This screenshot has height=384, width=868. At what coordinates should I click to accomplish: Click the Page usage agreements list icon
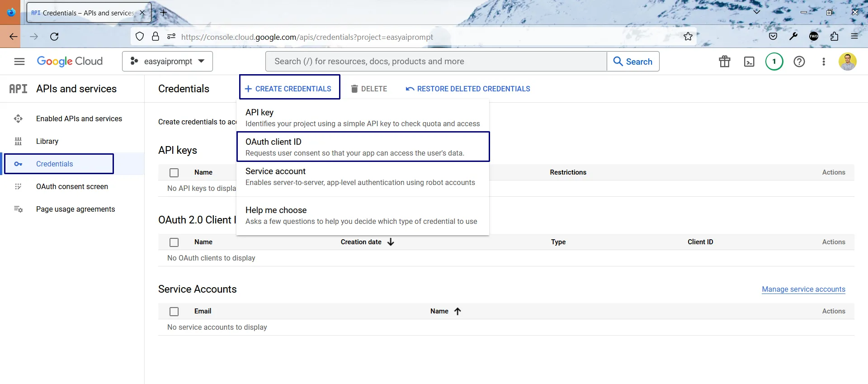18,209
